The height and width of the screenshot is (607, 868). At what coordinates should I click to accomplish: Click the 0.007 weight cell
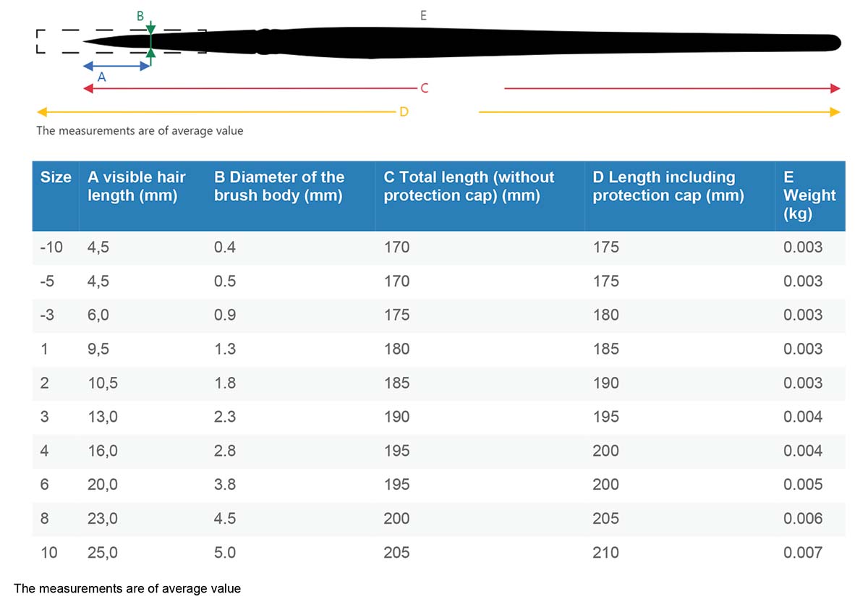tap(803, 553)
